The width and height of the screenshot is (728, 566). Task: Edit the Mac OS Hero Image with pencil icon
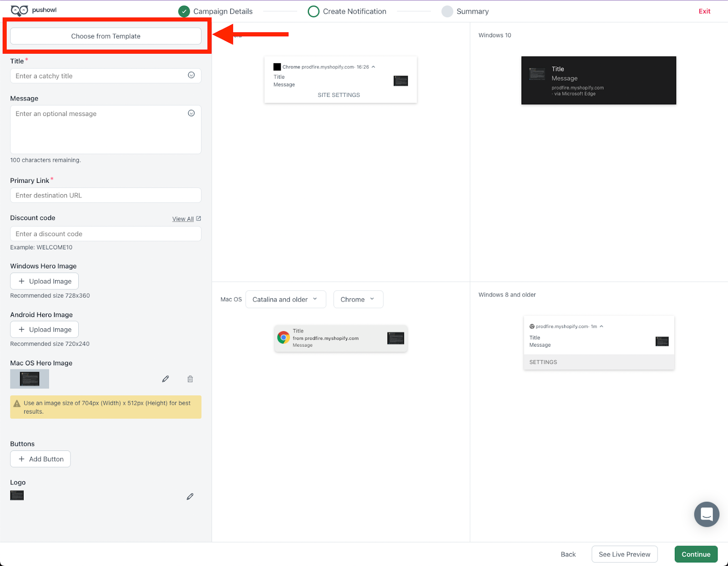[166, 379]
